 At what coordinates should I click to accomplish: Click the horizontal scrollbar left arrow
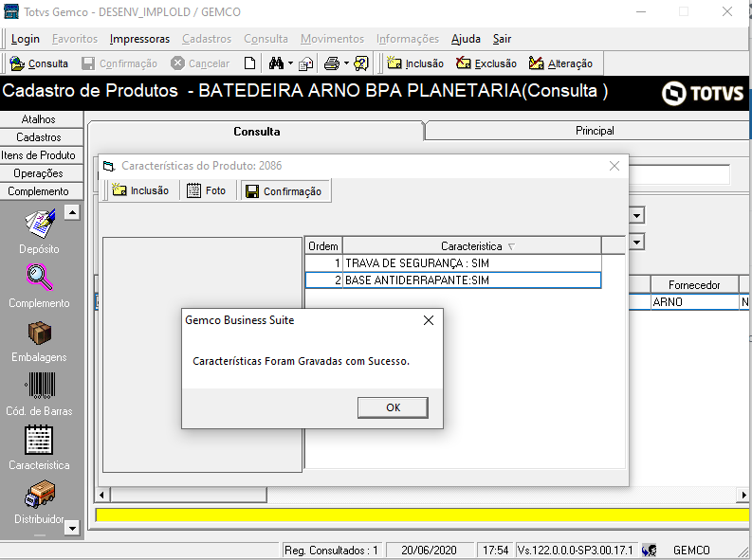[x=101, y=495]
